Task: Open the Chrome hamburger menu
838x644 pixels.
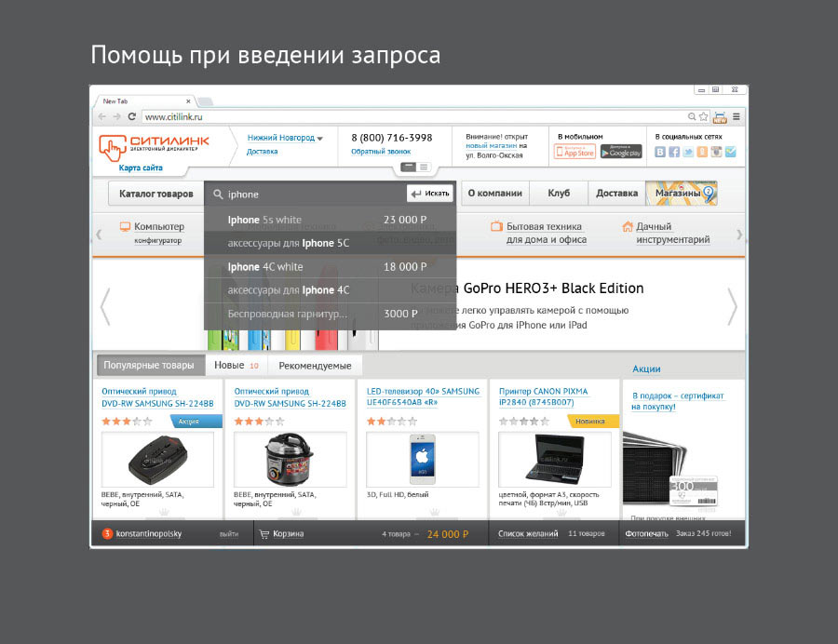Action: (737, 117)
